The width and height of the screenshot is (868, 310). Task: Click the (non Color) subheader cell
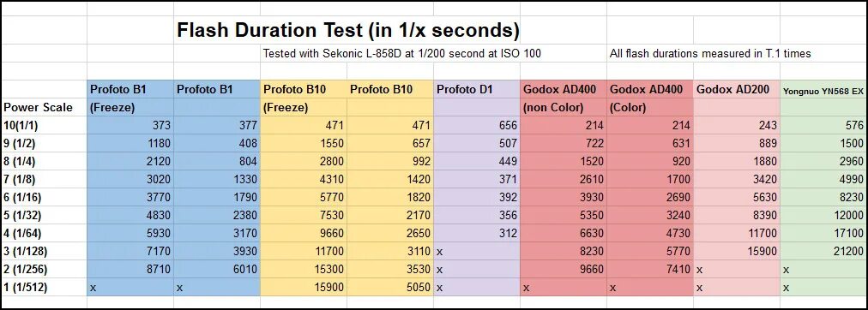coord(563,107)
